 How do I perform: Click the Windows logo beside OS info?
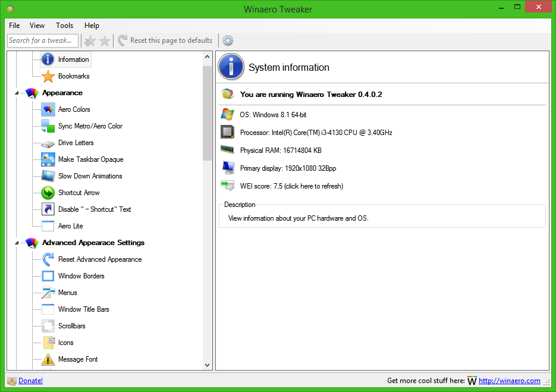pyautogui.click(x=227, y=114)
